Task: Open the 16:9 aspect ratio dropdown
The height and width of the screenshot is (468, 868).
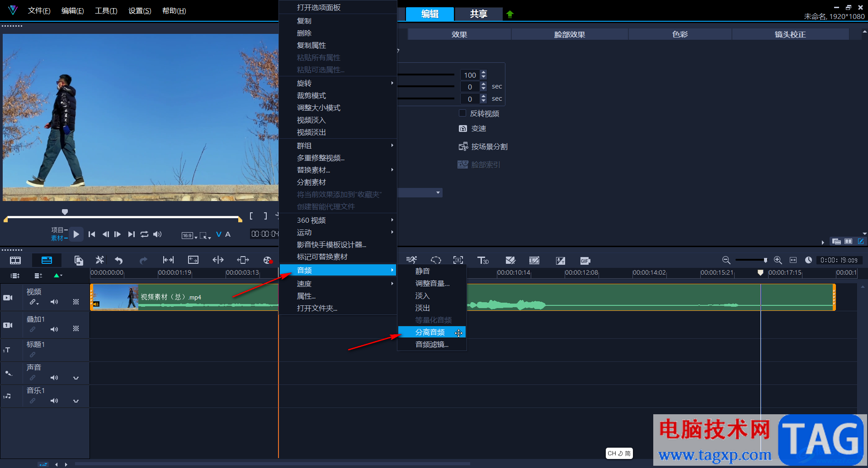Action: coord(189,235)
